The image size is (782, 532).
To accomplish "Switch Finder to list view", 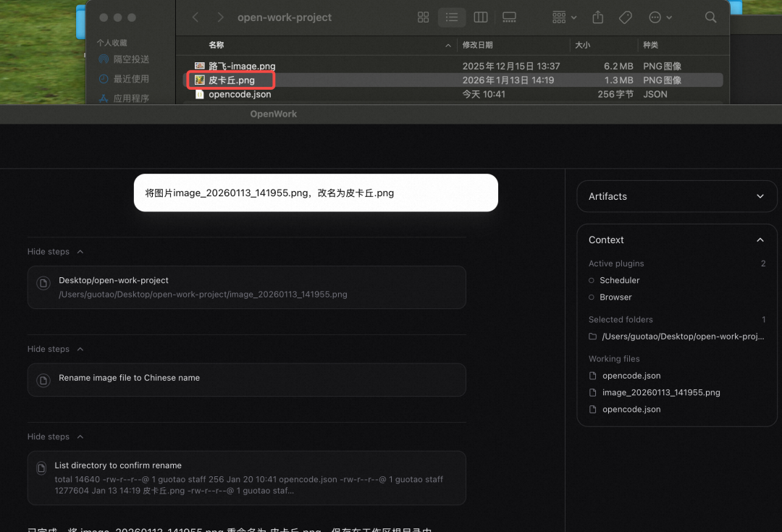I will pyautogui.click(x=452, y=17).
